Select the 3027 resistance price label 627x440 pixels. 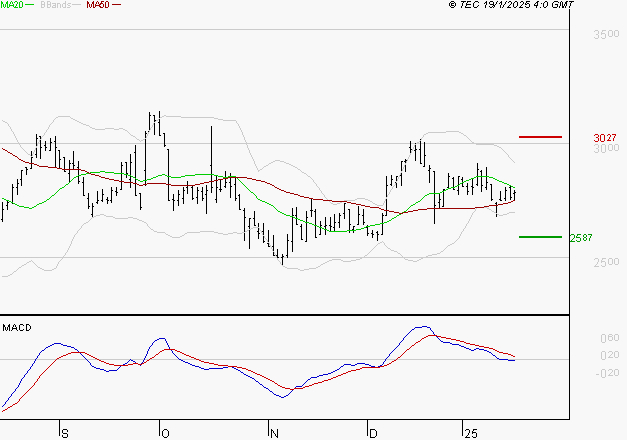click(x=604, y=137)
